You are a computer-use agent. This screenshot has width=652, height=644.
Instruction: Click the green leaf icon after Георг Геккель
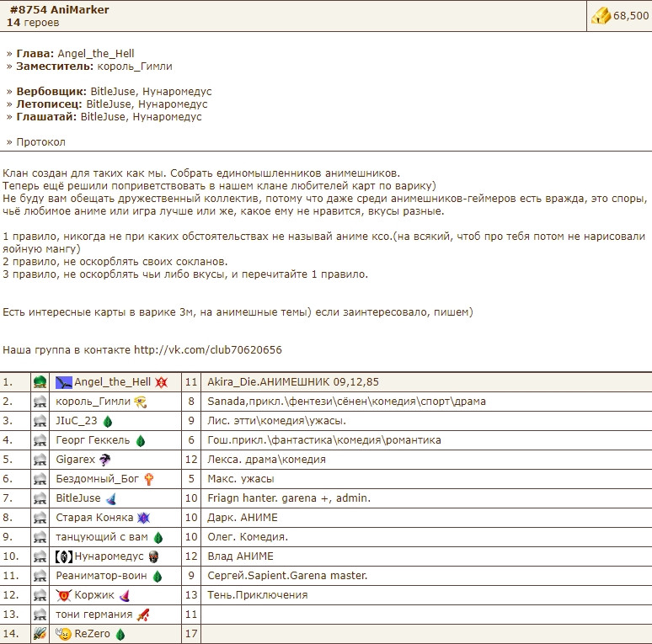(x=141, y=441)
